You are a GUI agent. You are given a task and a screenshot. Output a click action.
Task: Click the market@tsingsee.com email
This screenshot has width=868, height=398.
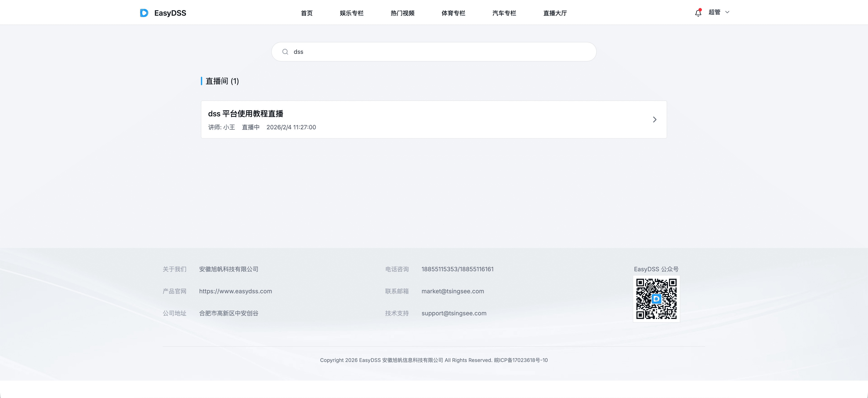coord(452,291)
